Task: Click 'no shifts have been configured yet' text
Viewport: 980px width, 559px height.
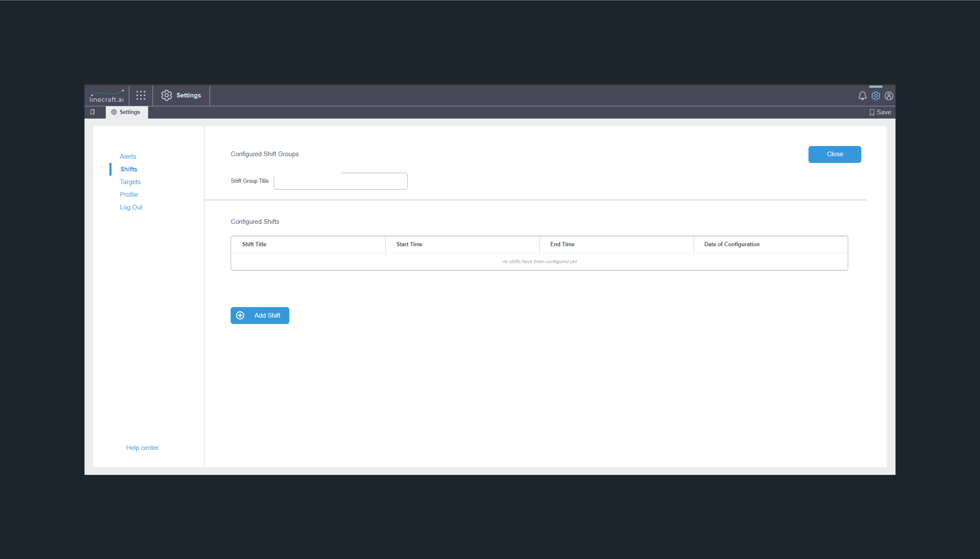Action: (539, 261)
